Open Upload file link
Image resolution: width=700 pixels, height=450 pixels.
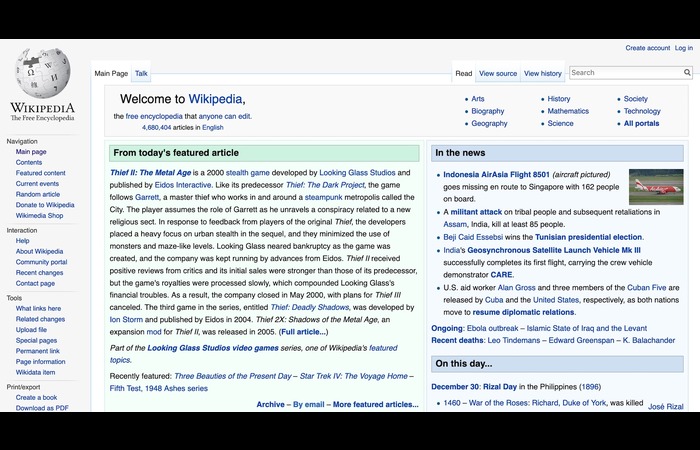click(31, 330)
